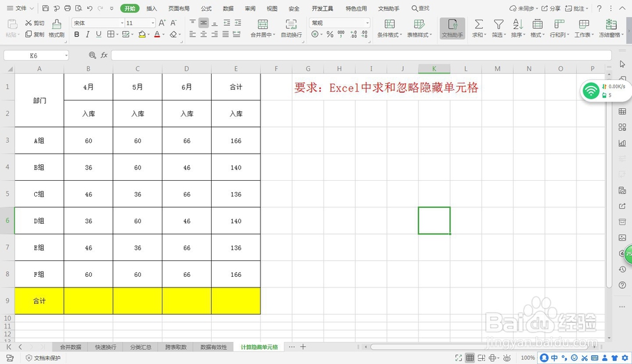Toggle Underline formatting

[x=99, y=34]
